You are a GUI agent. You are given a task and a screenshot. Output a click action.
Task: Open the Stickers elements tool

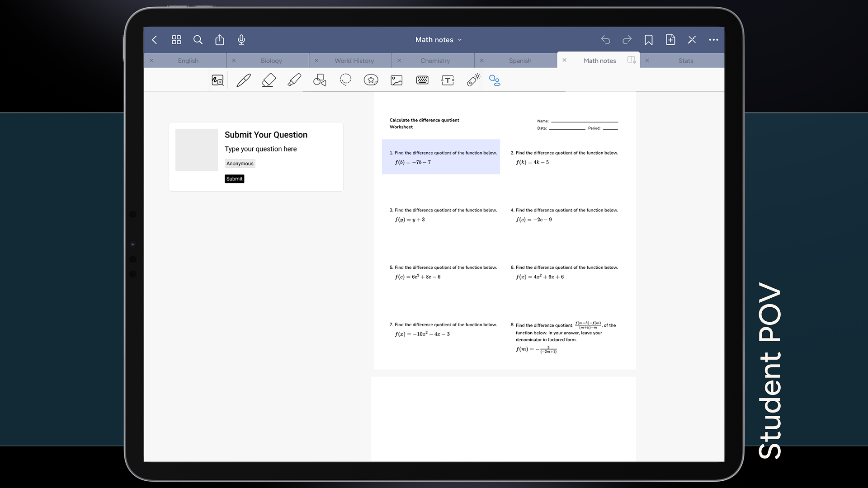coord(371,80)
